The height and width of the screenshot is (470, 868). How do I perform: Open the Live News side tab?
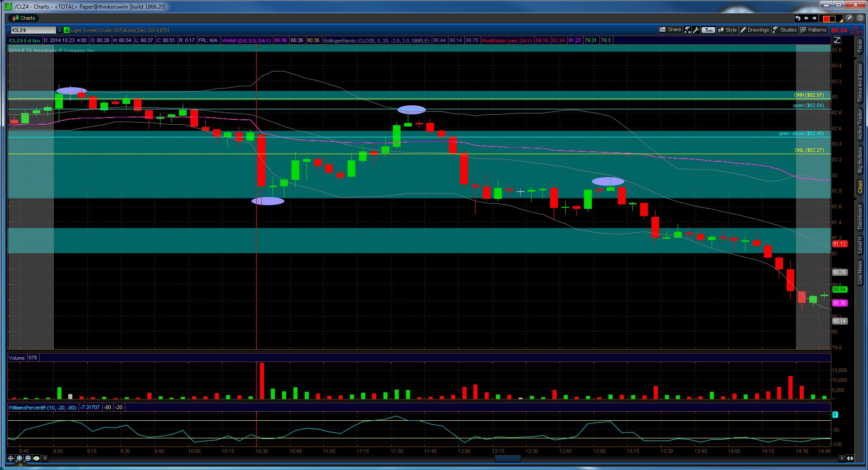coord(860,273)
